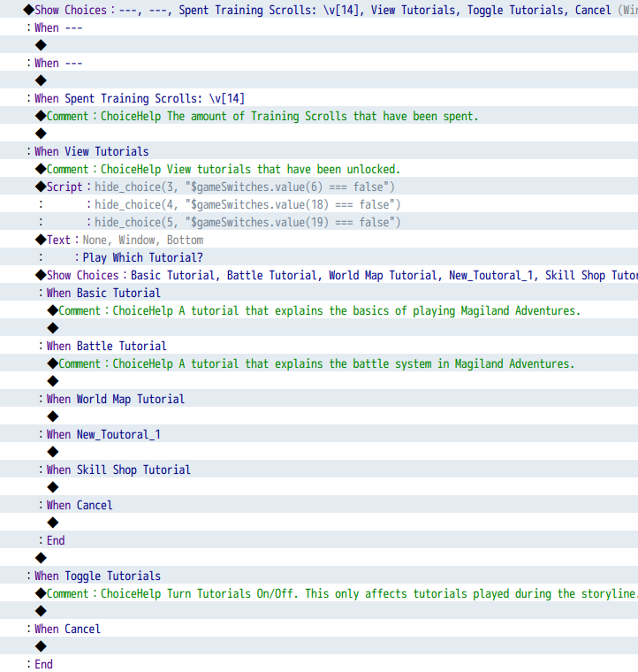Select the When New_Toutoral_1 branch
The image size is (638, 672).
pyautogui.click(x=319, y=434)
